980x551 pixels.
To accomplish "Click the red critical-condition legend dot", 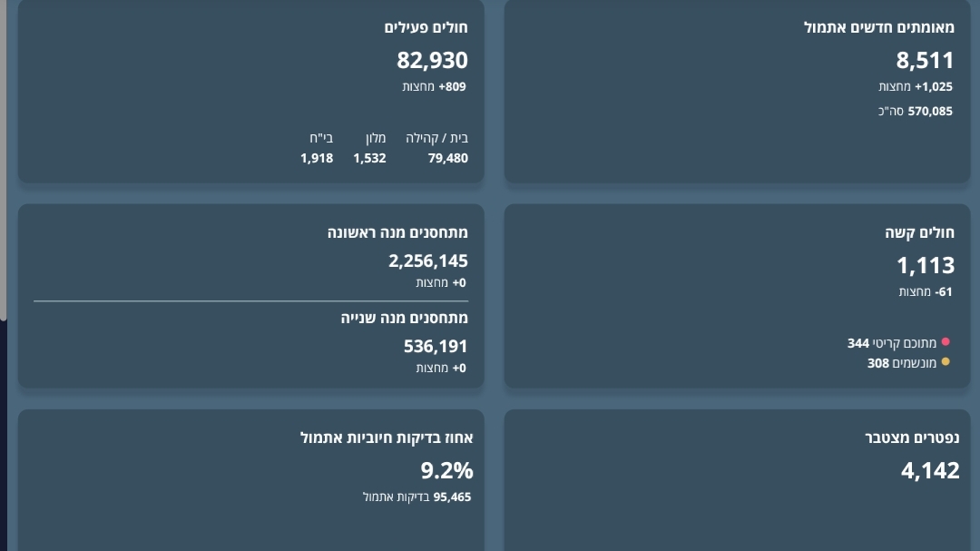I will point(946,342).
